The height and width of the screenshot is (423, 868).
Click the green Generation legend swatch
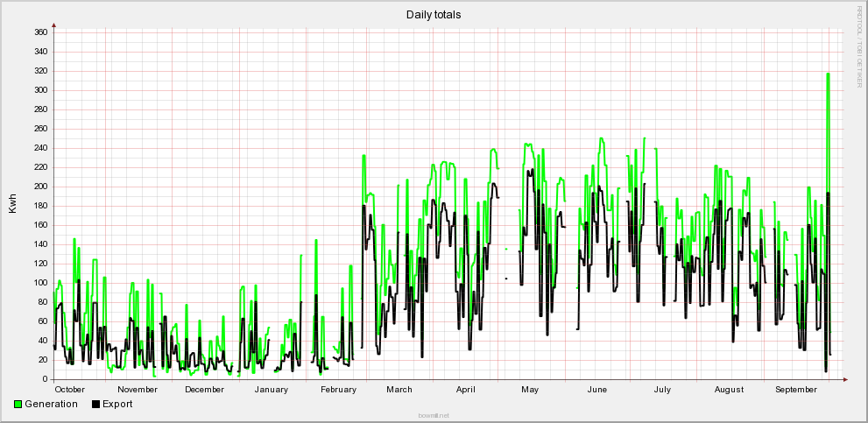coord(18,404)
